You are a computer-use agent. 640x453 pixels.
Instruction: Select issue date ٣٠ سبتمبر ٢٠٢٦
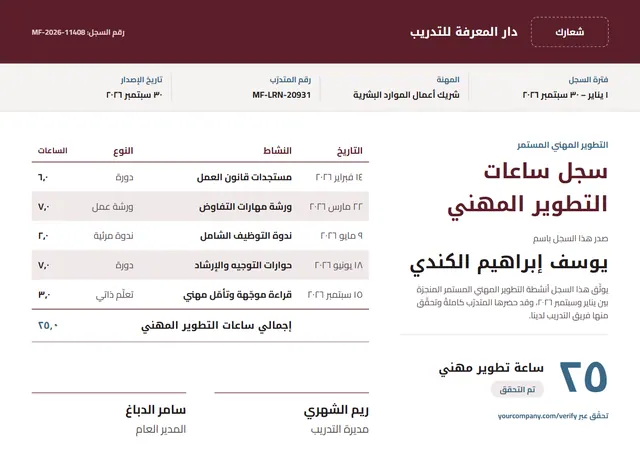tap(134, 95)
